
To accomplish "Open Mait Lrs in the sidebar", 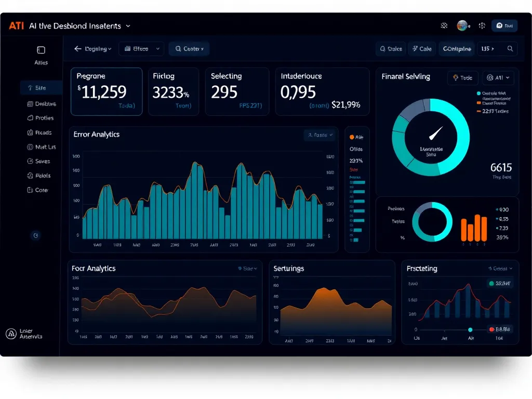I will click(x=42, y=147).
